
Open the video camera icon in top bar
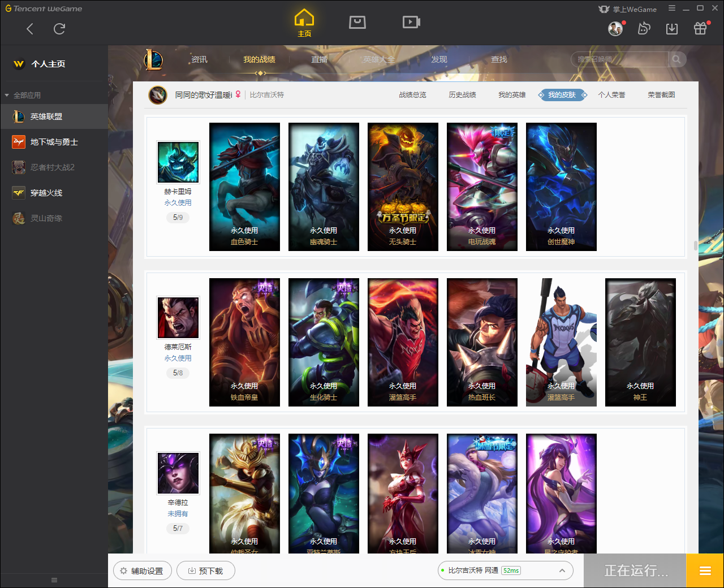(411, 22)
